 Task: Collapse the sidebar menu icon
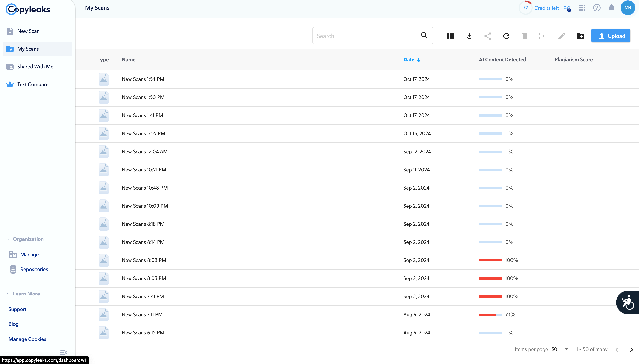click(x=63, y=353)
